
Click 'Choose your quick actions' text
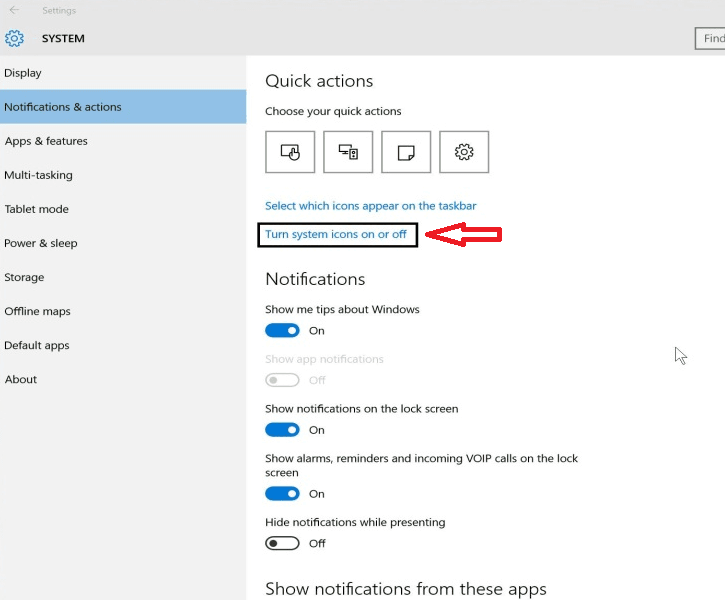pyautogui.click(x=333, y=111)
